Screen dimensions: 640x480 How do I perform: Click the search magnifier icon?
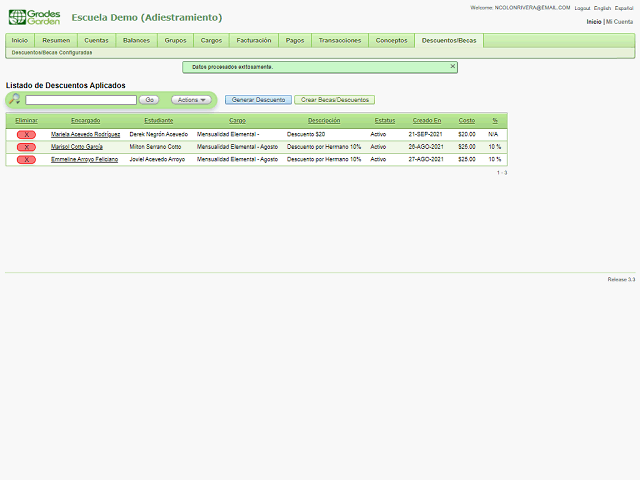[x=14, y=100]
